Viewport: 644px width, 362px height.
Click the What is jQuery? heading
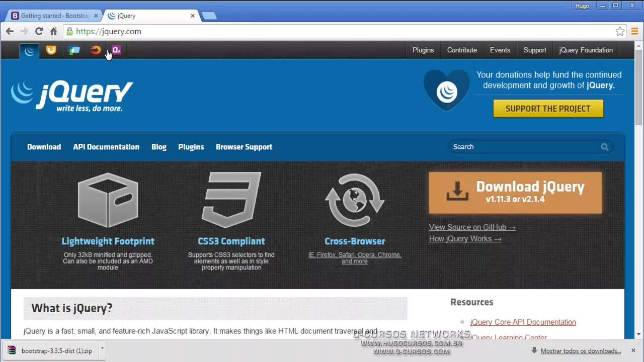click(72, 308)
